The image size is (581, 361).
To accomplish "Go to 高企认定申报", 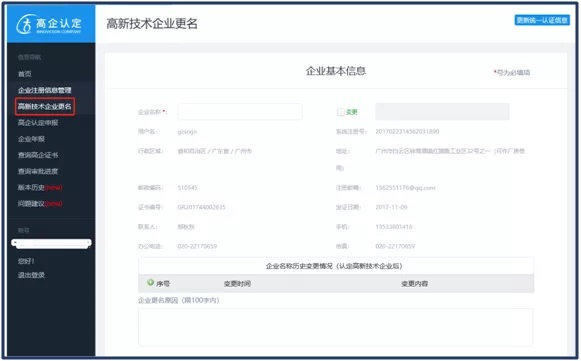I will click(x=38, y=123).
